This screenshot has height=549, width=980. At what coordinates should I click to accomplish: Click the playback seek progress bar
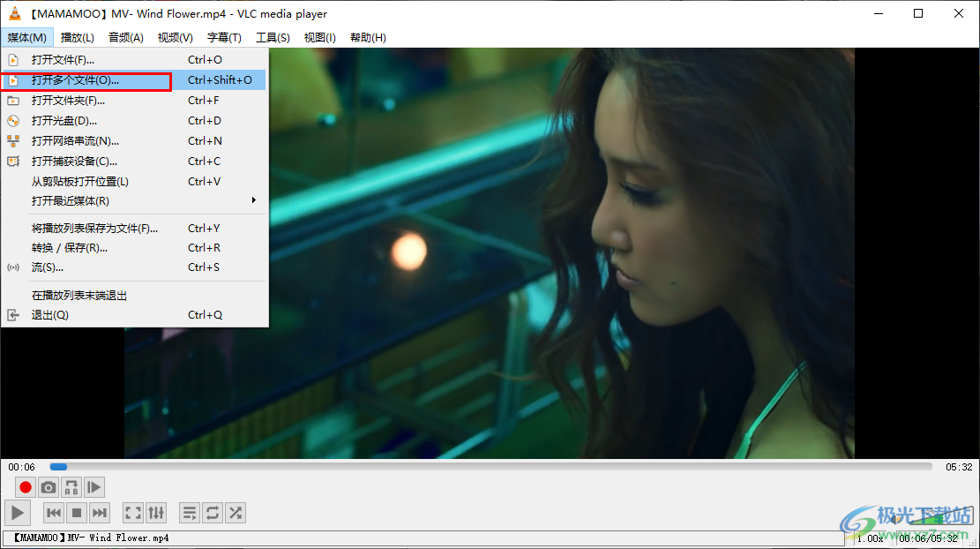[x=490, y=466]
